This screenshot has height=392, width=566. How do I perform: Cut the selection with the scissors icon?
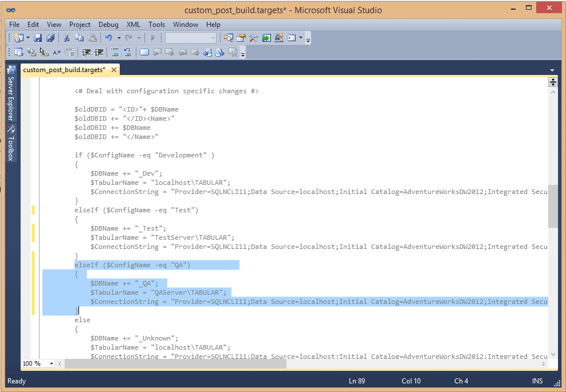[x=66, y=38]
